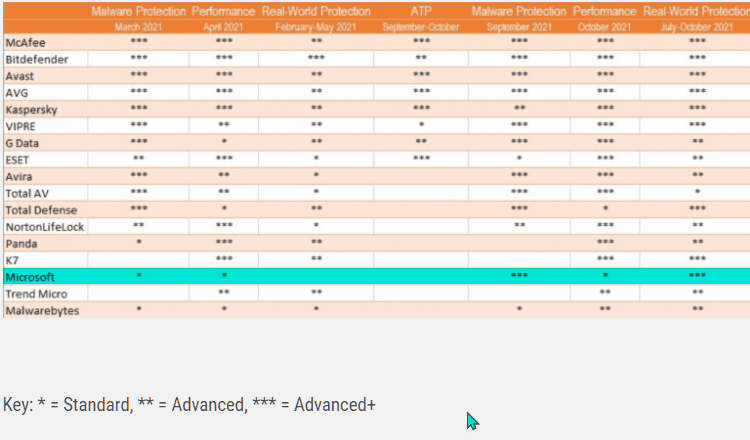Screen dimensions: 750x440
Task: Click McAfee's ATP rating cell
Action: point(421,41)
